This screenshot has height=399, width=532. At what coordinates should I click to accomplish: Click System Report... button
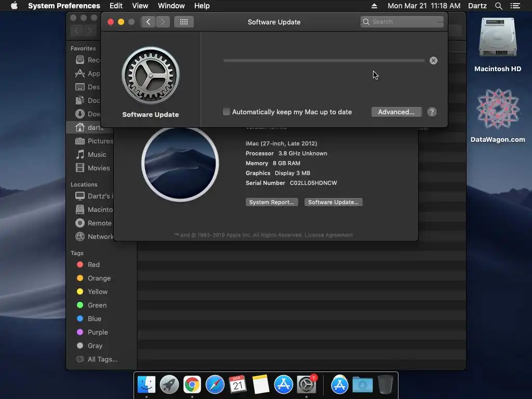pyautogui.click(x=272, y=202)
